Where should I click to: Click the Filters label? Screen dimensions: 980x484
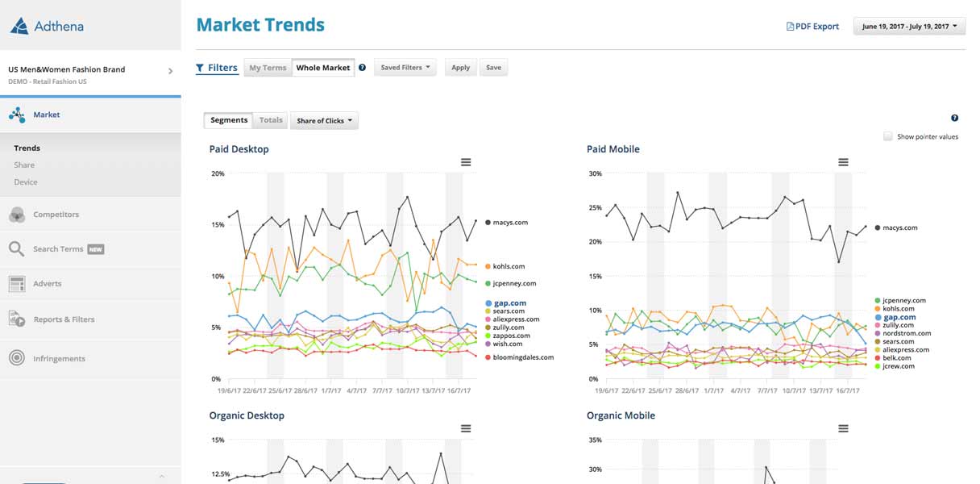click(x=222, y=69)
